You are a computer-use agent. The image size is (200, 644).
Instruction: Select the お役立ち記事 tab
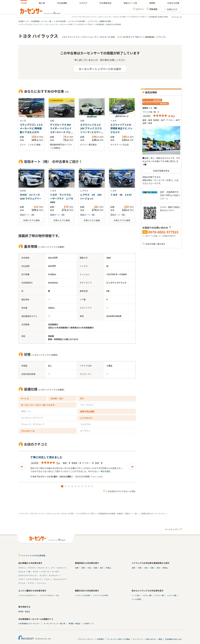(173, 3)
